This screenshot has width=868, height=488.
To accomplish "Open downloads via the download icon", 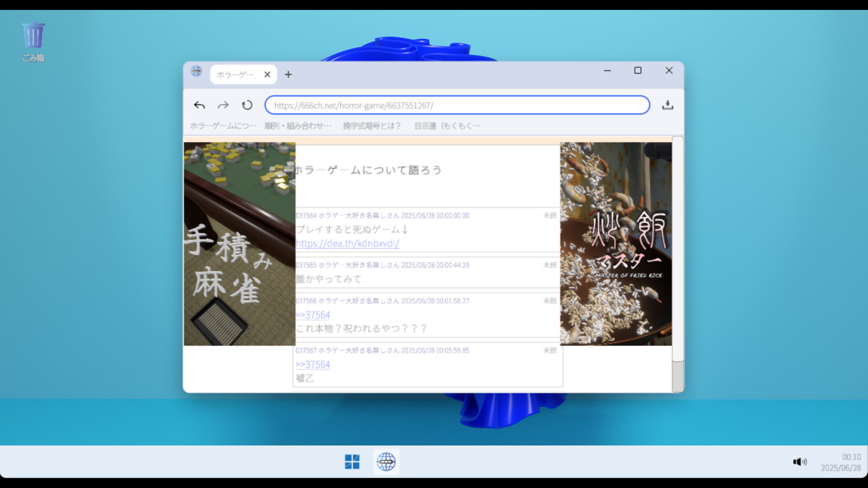I will pyautogui.click(x=668, y=105).
